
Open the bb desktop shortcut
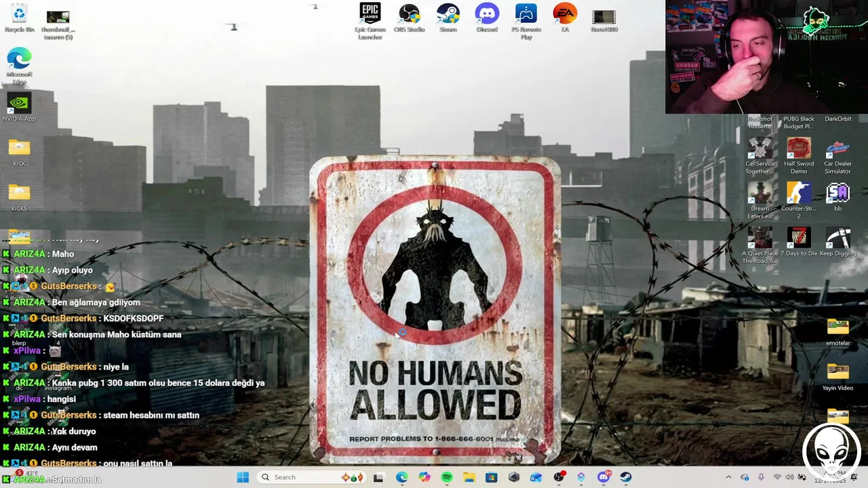click(838, 197)
